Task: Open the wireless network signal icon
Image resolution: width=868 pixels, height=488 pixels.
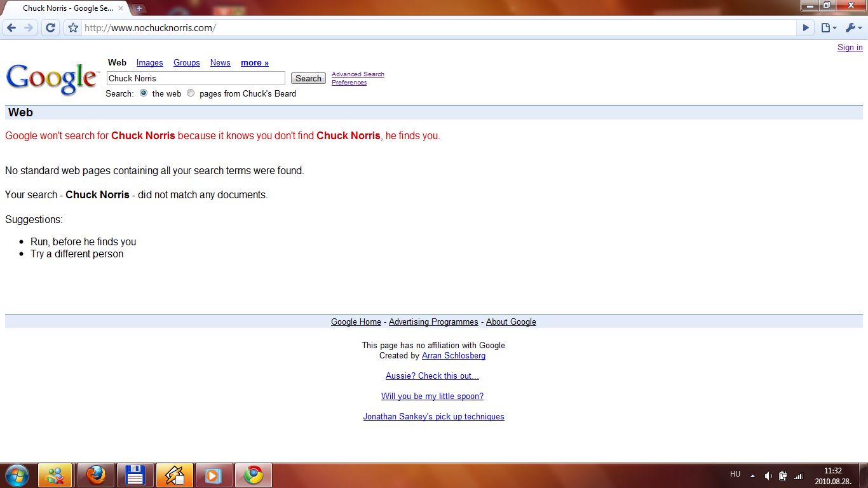Action: pos(799,476)
